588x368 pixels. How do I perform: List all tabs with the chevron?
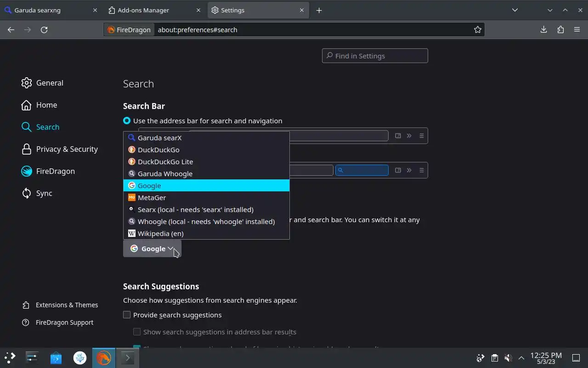(515, 10)
